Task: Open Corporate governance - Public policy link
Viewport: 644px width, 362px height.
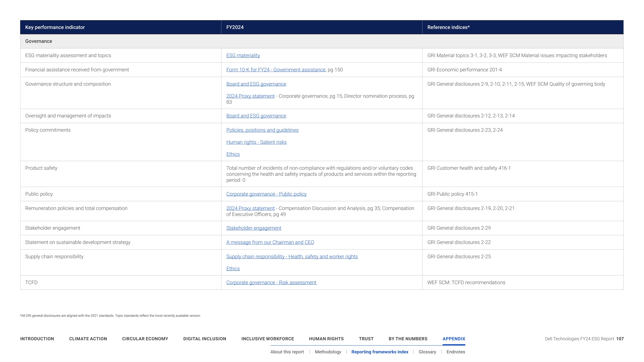Action: coord(266,194)
